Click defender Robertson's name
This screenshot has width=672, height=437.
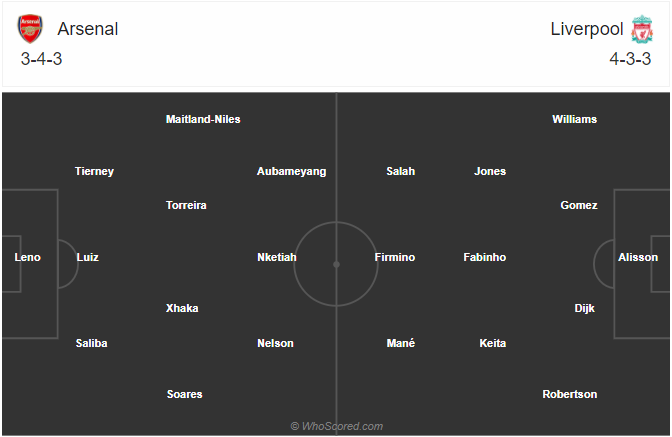[570, 394]
